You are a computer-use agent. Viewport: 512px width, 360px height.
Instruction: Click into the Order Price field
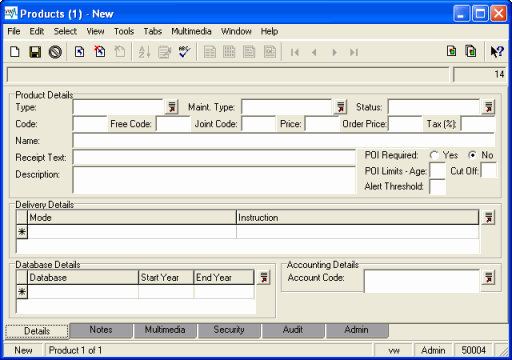(x=405, y=124)
